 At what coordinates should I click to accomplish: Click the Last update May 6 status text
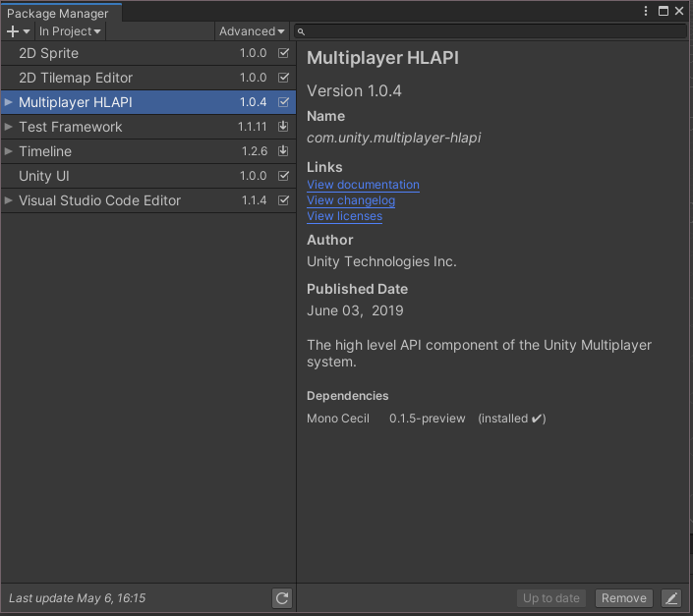click(77, 598)
